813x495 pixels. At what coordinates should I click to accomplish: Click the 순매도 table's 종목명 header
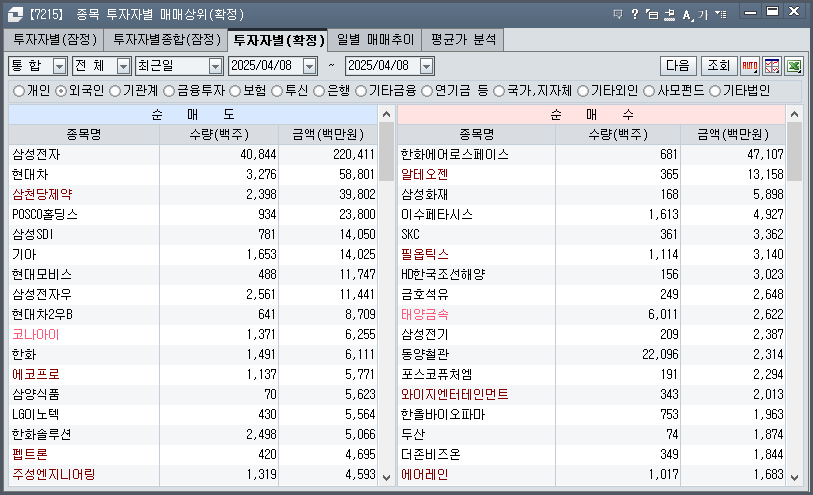[84, 135]
